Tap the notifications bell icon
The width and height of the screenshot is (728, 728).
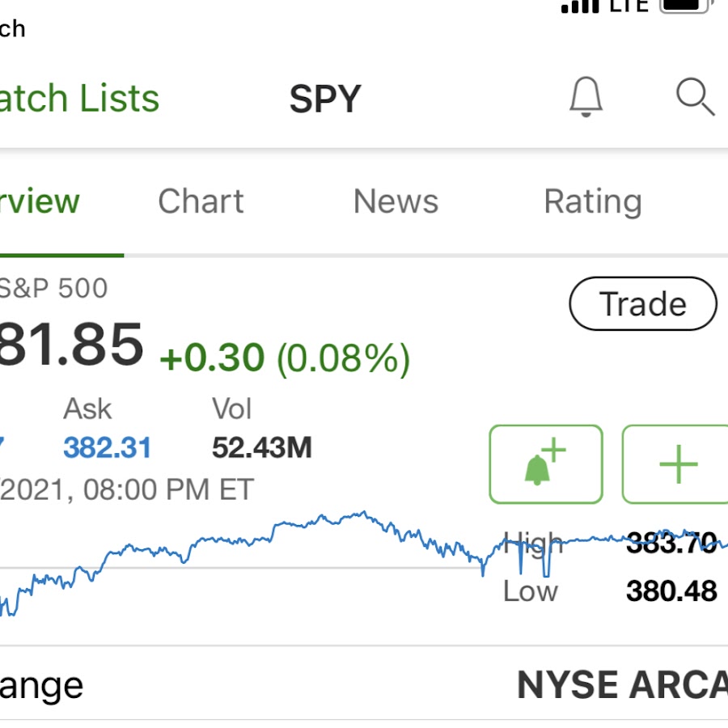coord(586,96)
